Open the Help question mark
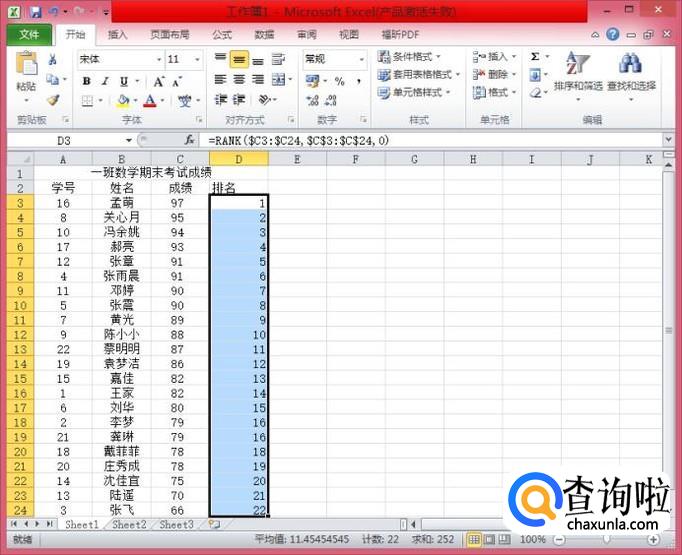Image resolution: width=682 pixels, height=555 pixels. [x=612, y=34]
